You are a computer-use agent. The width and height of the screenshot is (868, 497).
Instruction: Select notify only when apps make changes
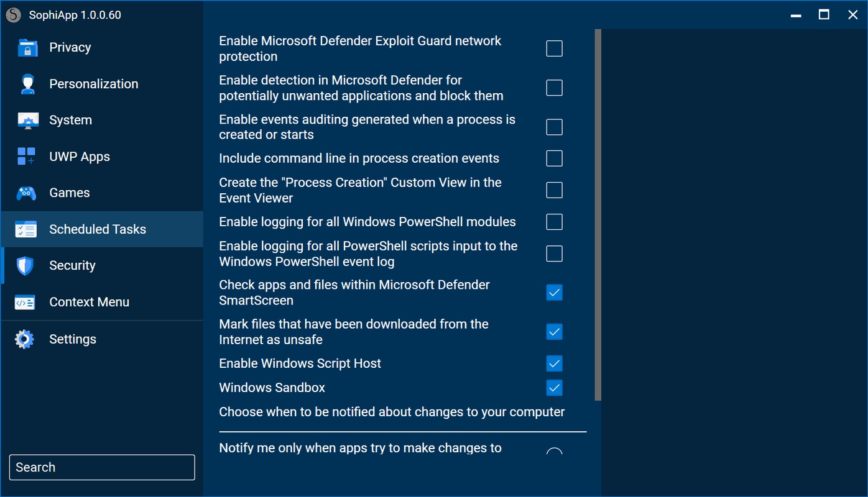click(x=554, y=452)
